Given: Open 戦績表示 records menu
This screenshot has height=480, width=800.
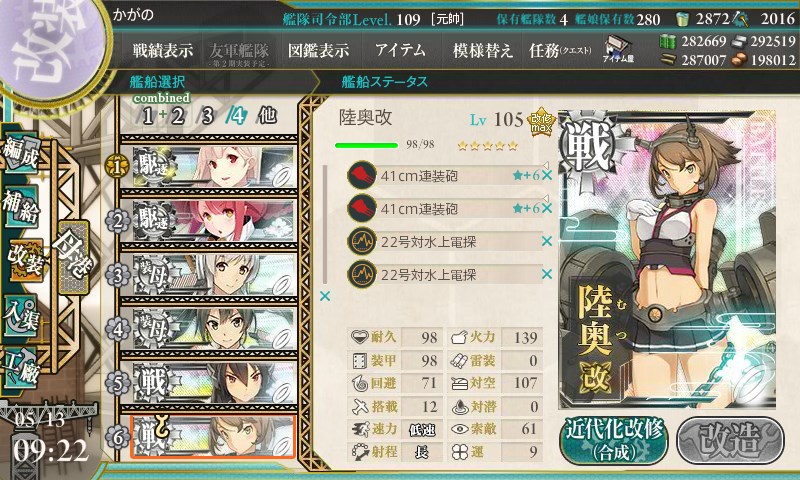Looking at the screenshot, I should pos(163,50).
